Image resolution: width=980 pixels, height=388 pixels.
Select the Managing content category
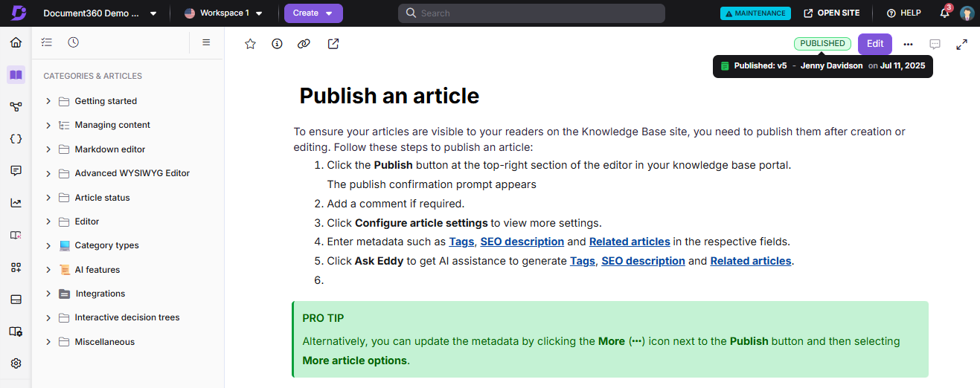tap(112, 125)
